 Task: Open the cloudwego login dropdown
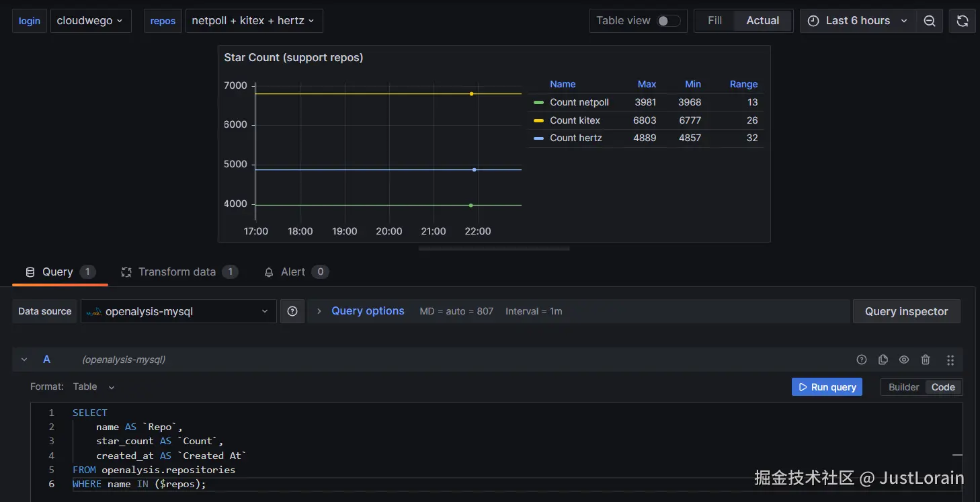tap(90, 21)
